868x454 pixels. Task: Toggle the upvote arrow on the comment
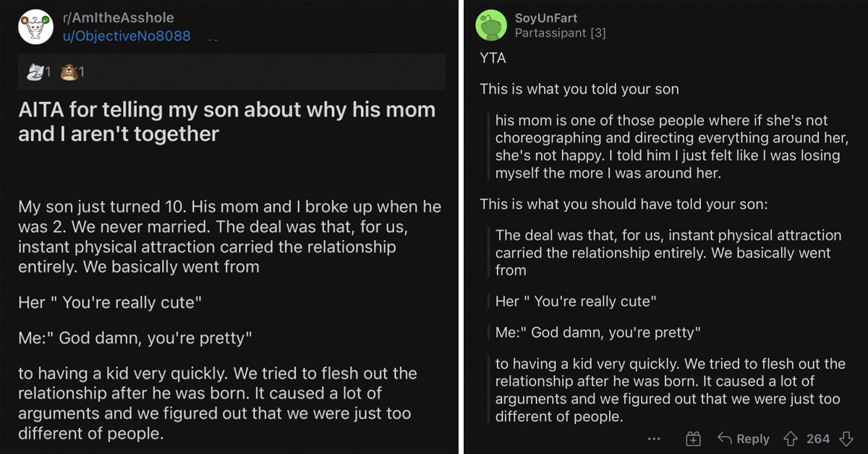coord(791,438)
